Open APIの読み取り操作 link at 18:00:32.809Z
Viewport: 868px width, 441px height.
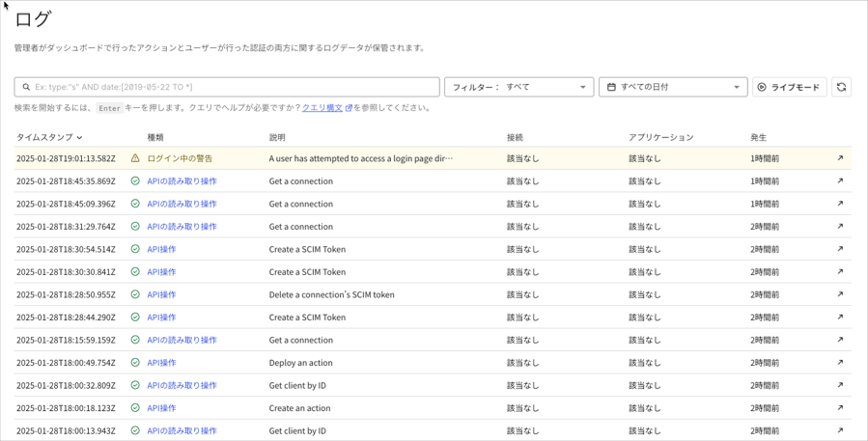[x=182, y=385]
